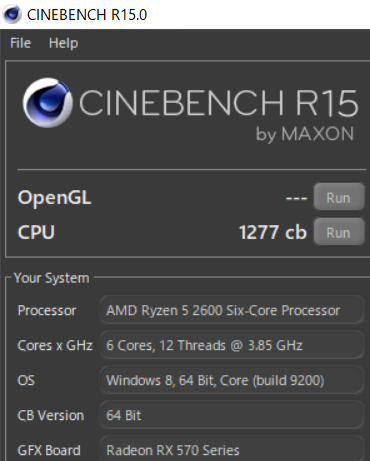Viewport: 370px width, 461px height.
Task: Click the GFX Board label
Action: pyautogui.click(x=49, y=450)
